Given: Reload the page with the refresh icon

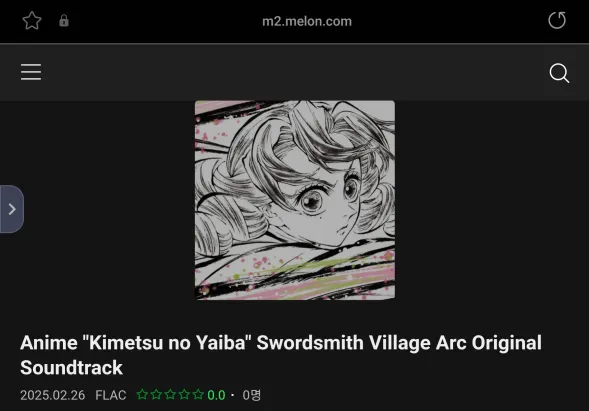Looking at the screenshot, I should pos(557,20).
